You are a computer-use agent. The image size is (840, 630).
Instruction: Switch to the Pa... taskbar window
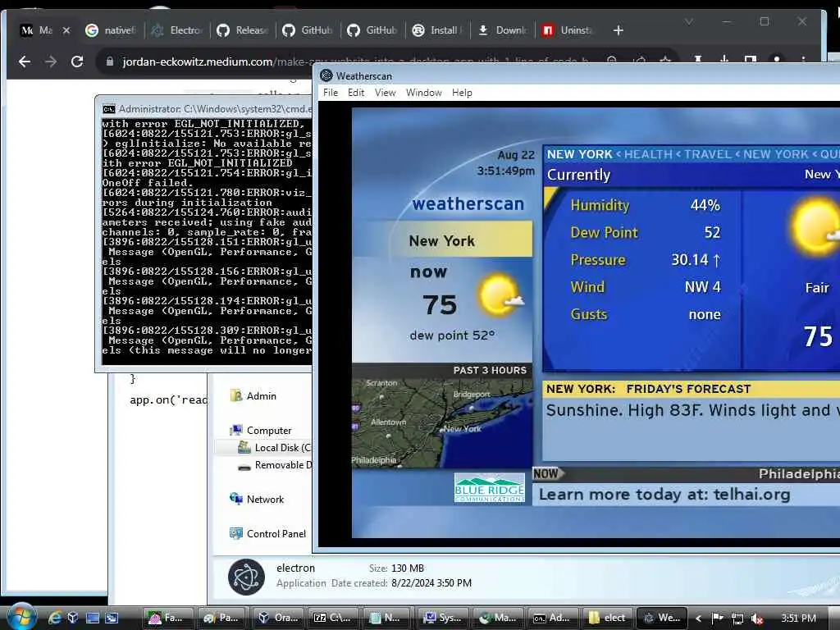click(223, 618)
